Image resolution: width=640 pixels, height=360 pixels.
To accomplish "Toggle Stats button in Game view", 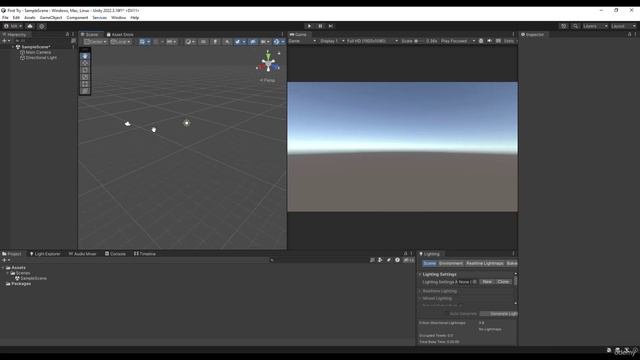I will [x=509, y=41].
